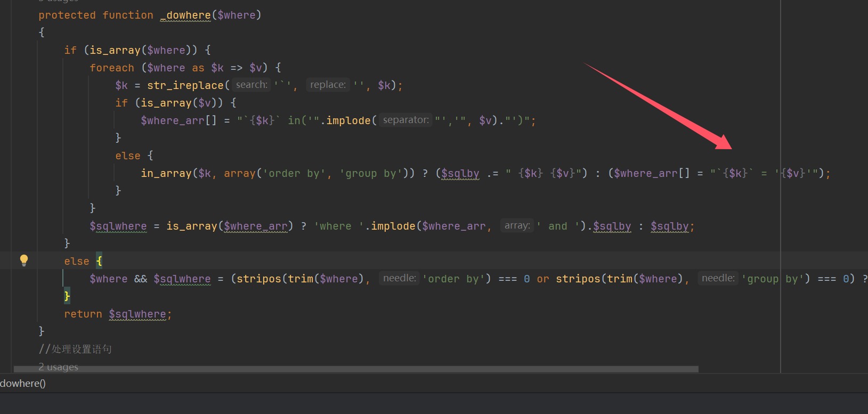Image resolution: width=868 pixels, height=414 pixels.
Task: Open the "2 usages" hint below the comment
Action: point(58,367)
